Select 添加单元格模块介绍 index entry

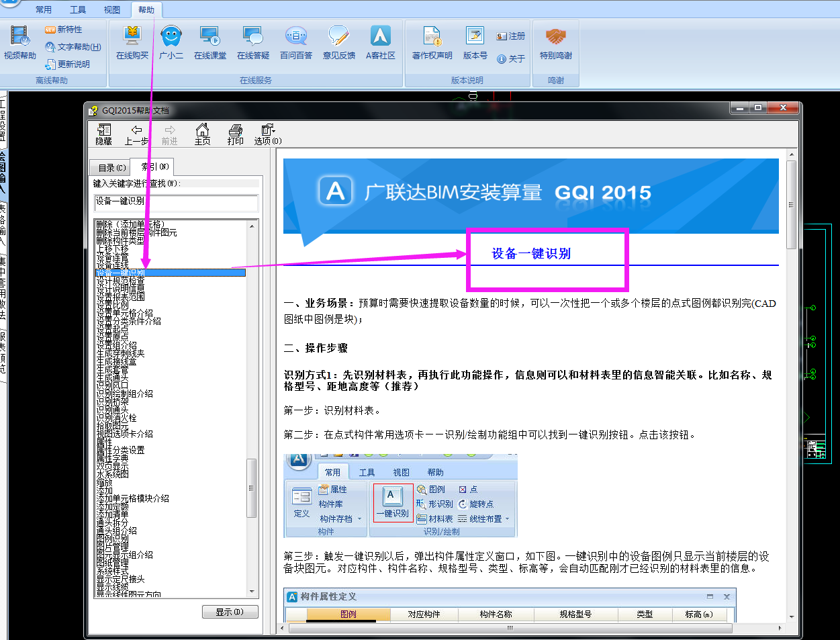[x=132, y=498]
